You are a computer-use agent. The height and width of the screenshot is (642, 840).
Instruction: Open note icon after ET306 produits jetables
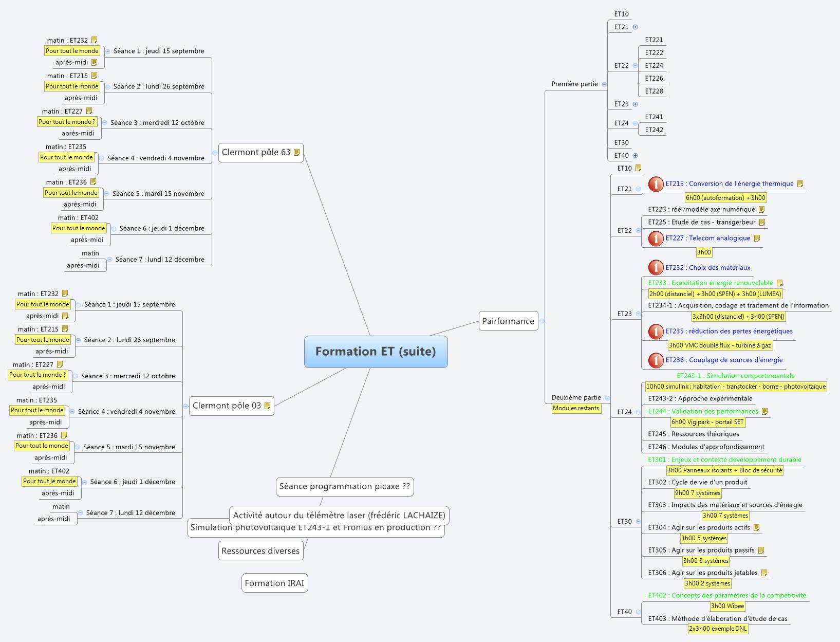click(764, 573)
